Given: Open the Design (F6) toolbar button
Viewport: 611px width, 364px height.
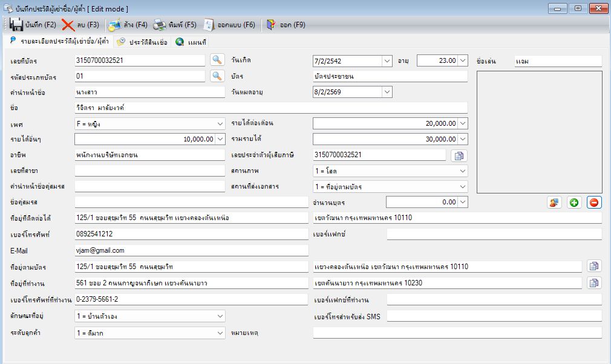Looking at the screenshot, I should pyautogui.click(x=229, y=25).
